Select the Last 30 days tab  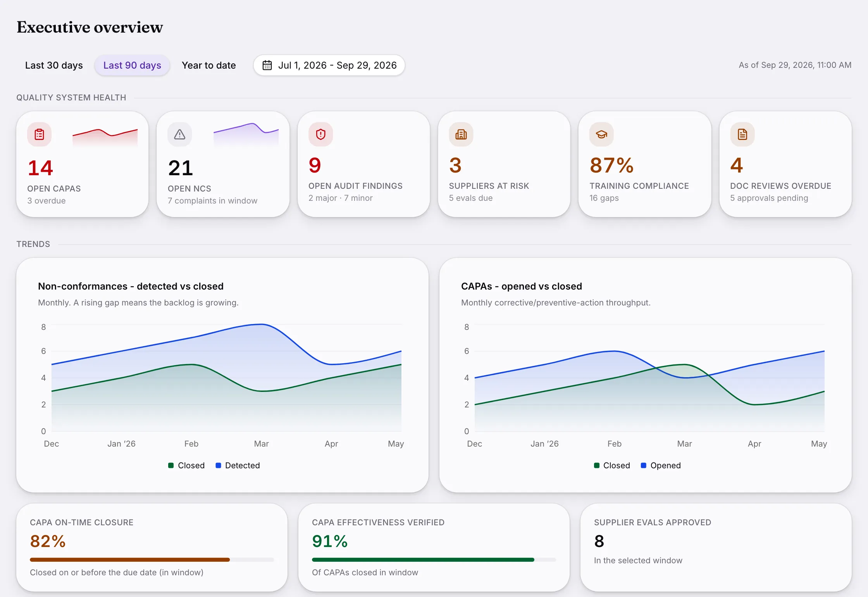tap(54, 65)
